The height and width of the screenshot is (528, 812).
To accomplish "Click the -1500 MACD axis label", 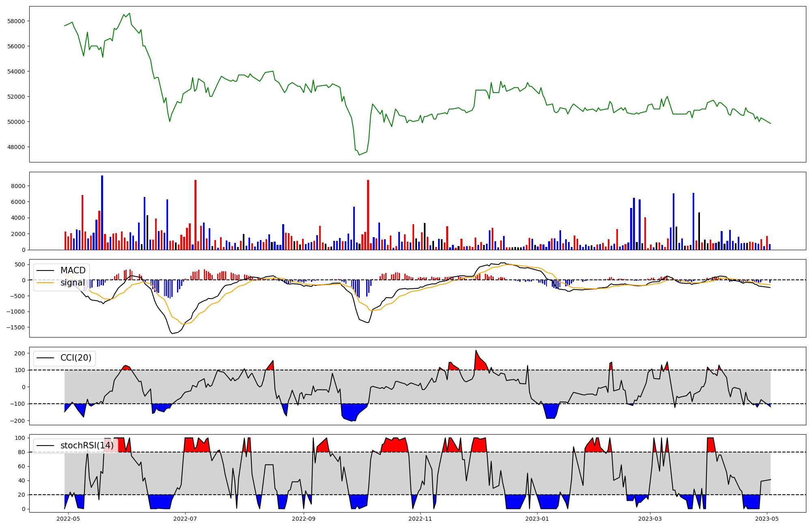I will point(15,327).
